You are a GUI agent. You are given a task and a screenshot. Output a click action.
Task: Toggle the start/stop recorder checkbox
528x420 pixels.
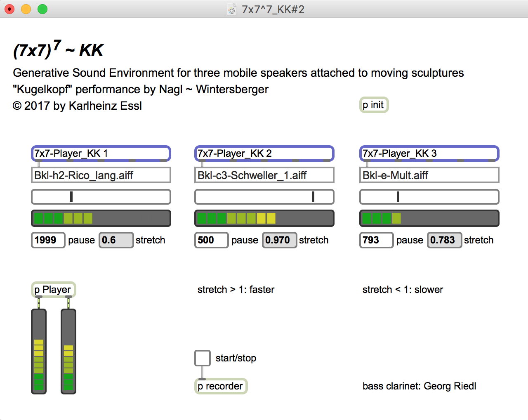click(x=203, y=358)
